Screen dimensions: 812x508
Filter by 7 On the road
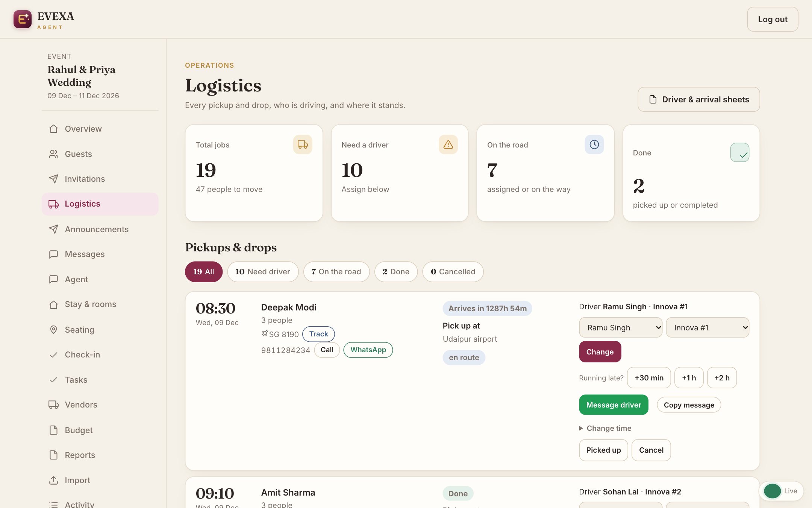[x=336, y=272]
